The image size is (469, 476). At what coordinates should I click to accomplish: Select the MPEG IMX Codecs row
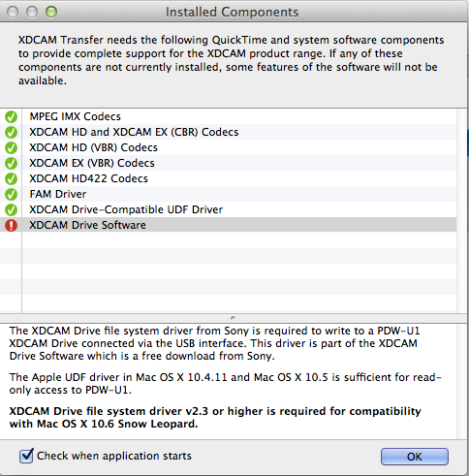pos(228,116)
